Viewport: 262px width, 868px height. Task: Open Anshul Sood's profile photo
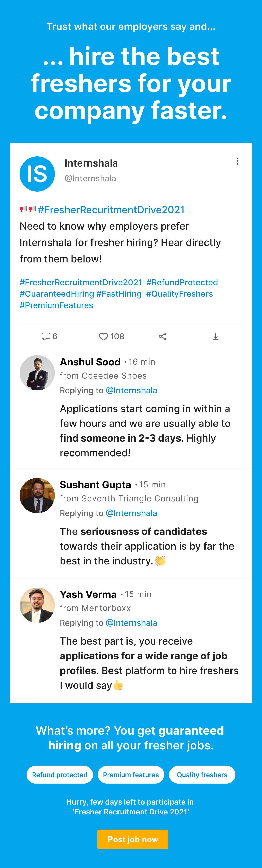37,373
